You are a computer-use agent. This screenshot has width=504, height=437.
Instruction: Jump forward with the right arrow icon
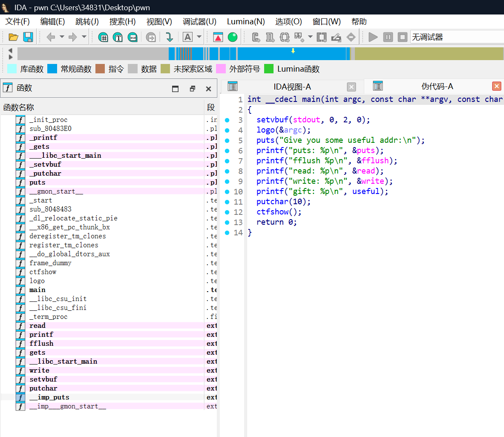73,37
